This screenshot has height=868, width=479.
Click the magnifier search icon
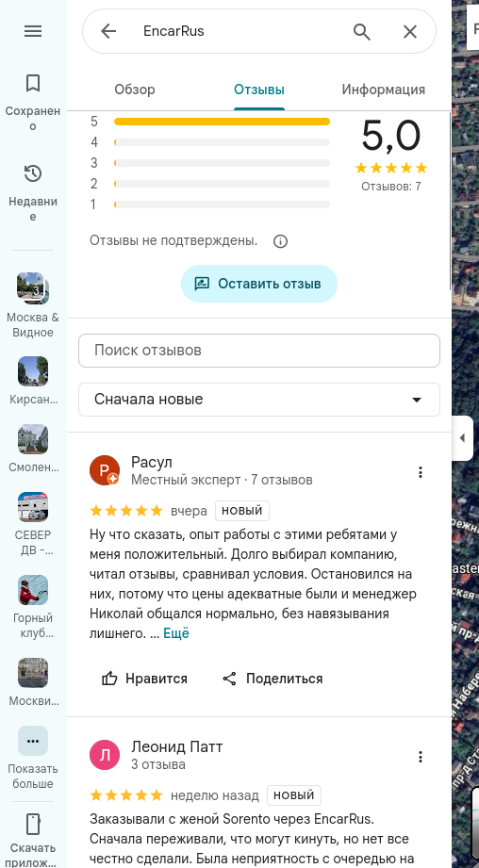[361, 31]
